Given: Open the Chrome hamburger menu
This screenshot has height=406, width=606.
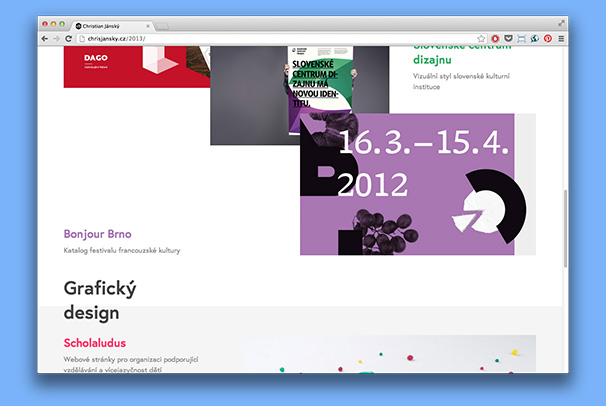Looking at the screenshot, I should coord(560,38).
